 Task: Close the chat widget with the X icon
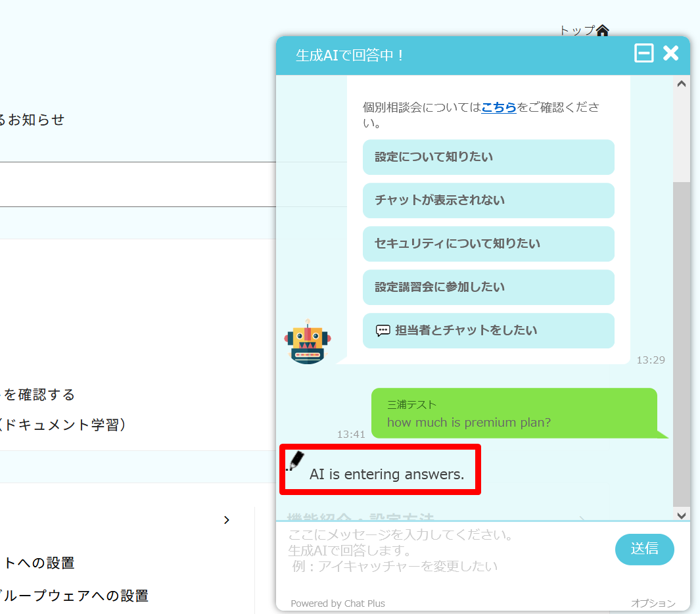point(670,53)
